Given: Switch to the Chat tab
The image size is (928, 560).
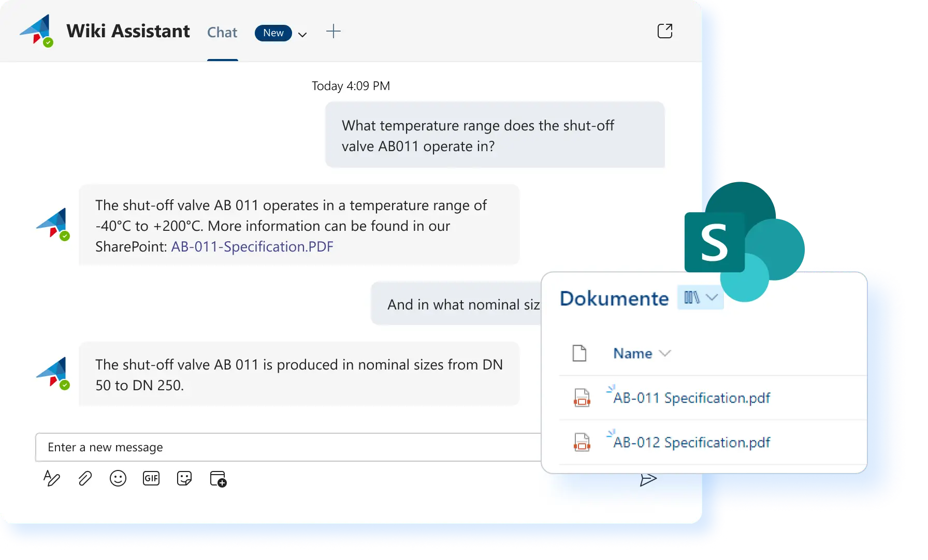Looking at the screenshot, I should (x=222, y=33).
